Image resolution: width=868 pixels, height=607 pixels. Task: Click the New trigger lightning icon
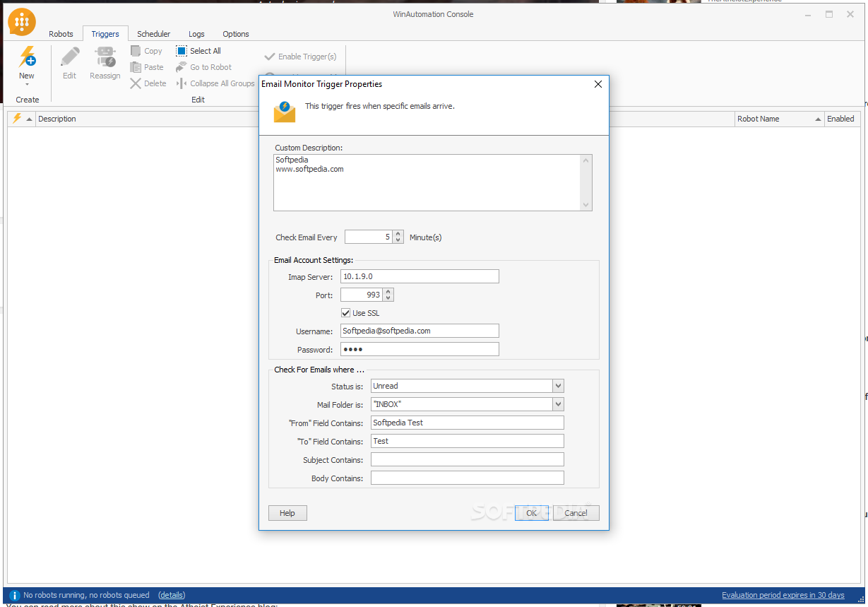[27, 57]
